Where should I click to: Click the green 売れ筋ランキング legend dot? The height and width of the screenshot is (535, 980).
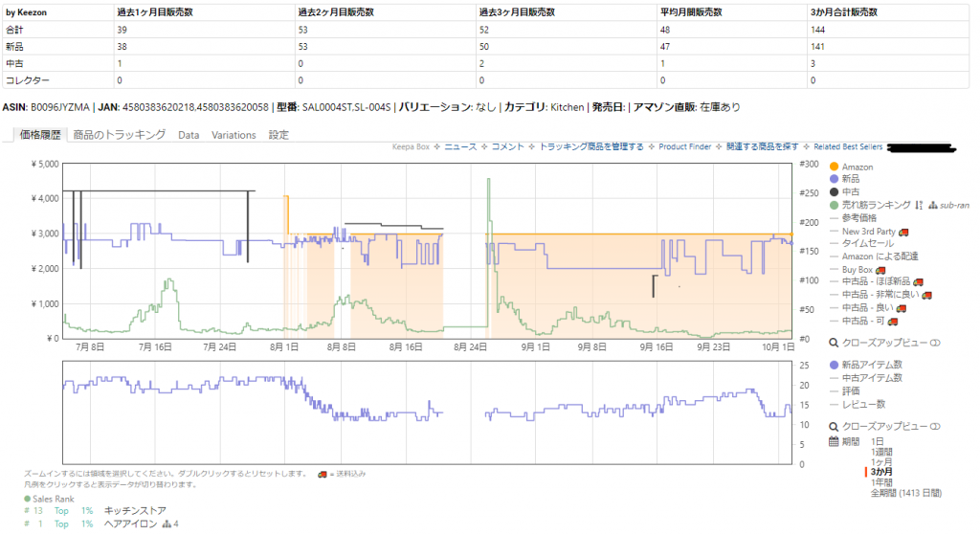834,205
